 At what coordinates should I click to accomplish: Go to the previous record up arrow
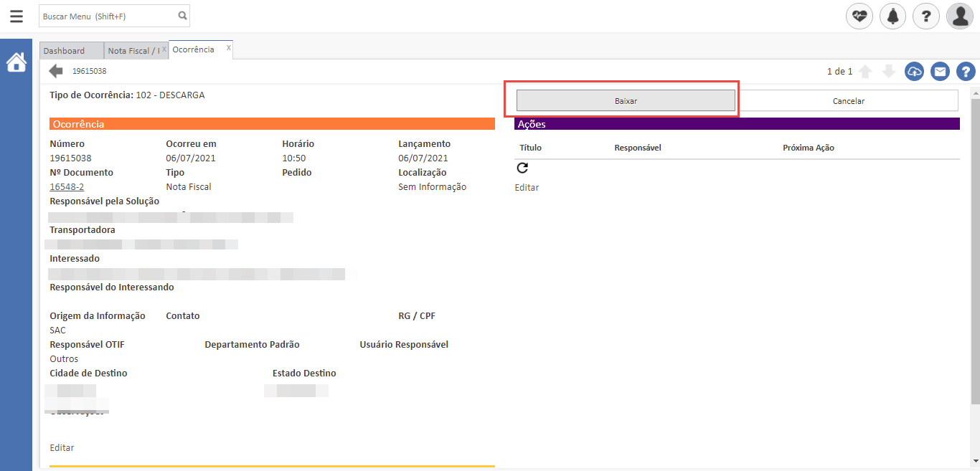tap(865, 72)
